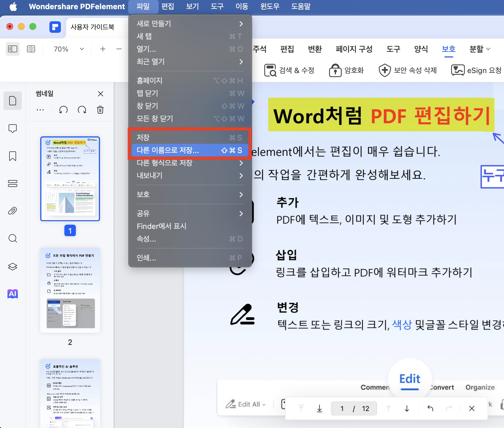504x428 pixels.
Task: Expand 새로 만들기 submenu
Action: pos(190,24)
